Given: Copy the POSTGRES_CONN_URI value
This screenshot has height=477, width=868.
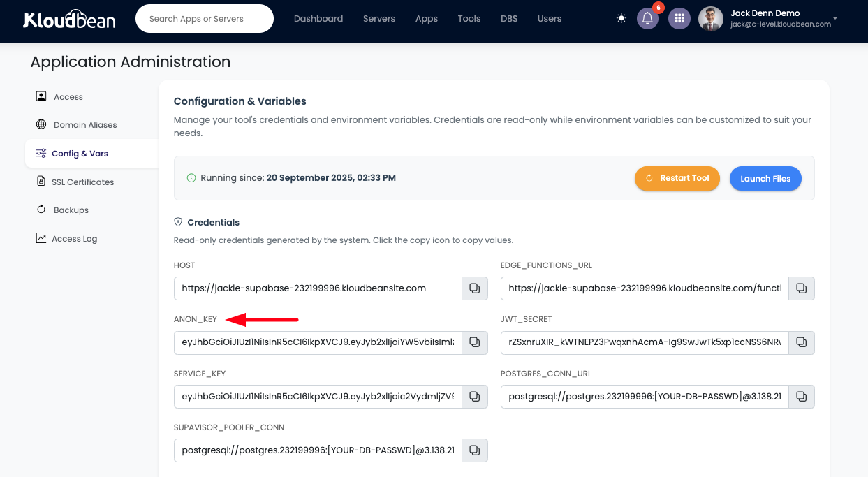Looking at the screenshot, I should pyautogui.click(x=801, y=397).
